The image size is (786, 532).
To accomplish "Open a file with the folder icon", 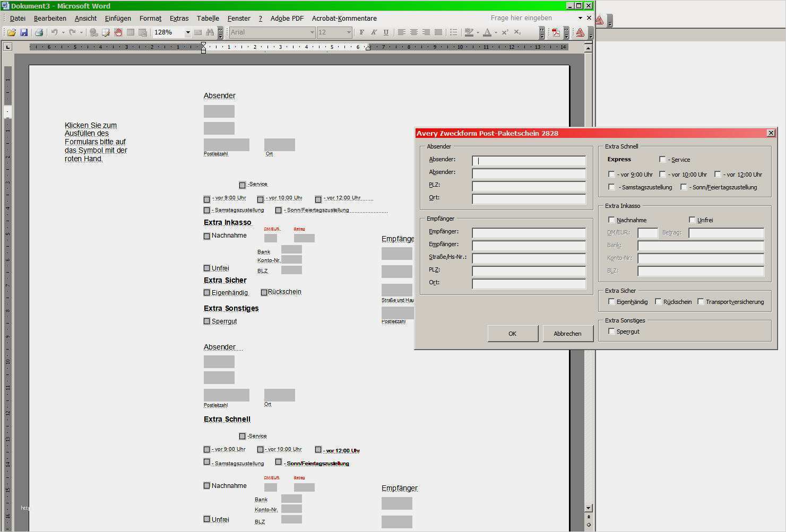I will coord(12,32).
